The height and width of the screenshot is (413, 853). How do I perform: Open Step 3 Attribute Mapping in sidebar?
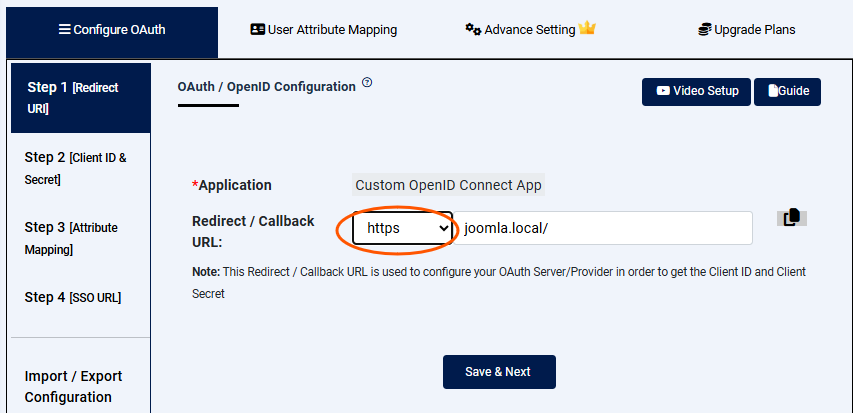78,238
